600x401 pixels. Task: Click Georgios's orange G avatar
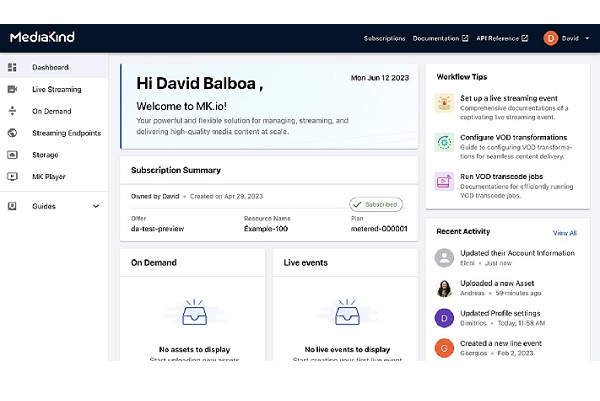coord(444,348)
